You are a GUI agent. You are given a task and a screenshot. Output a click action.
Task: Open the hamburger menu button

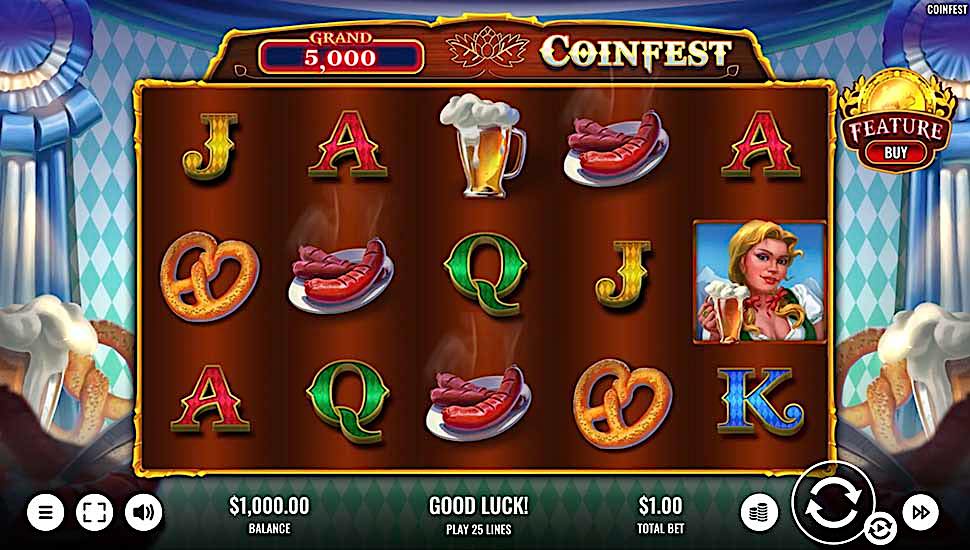click(x=45, y=512)
